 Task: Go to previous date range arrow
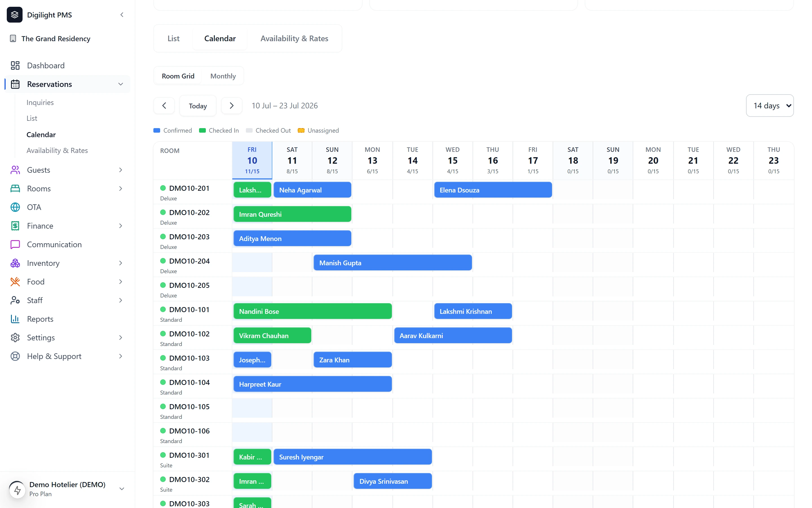164,106
